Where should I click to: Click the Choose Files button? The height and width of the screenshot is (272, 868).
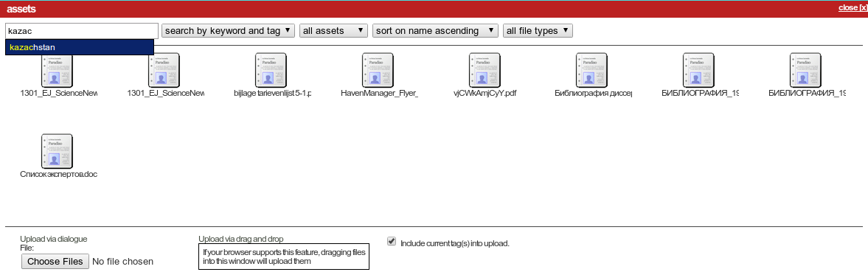point(55,262)
